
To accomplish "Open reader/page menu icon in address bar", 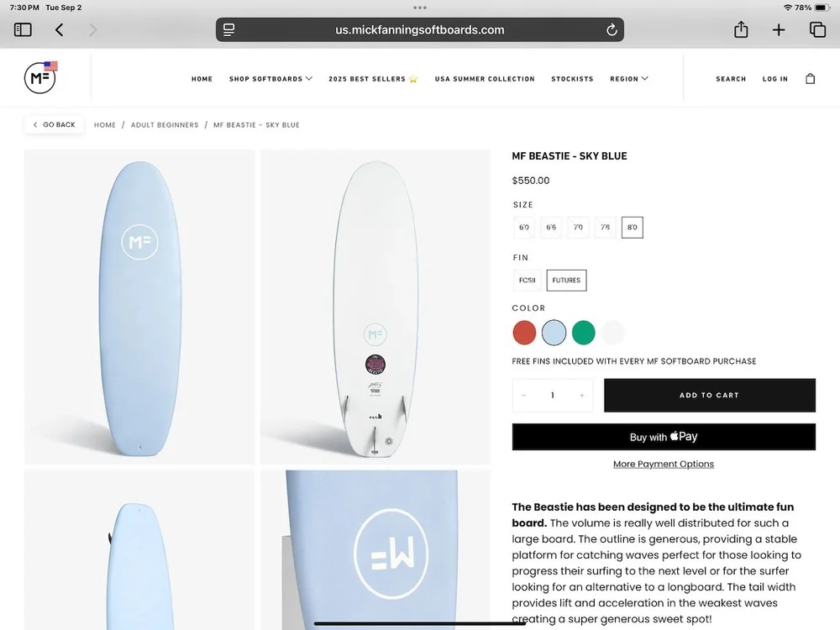I will click(228, 30).
